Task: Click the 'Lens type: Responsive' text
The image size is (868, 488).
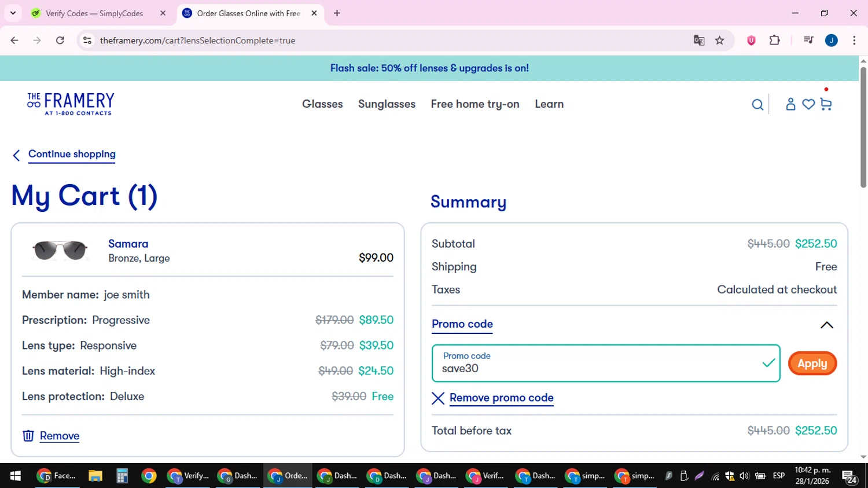Action: click(79, 346)
